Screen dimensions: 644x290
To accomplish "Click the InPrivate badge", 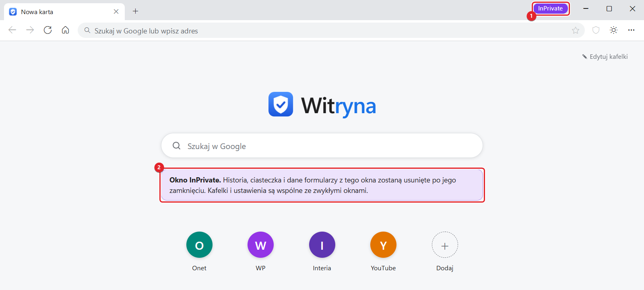I will pos(551,8).
